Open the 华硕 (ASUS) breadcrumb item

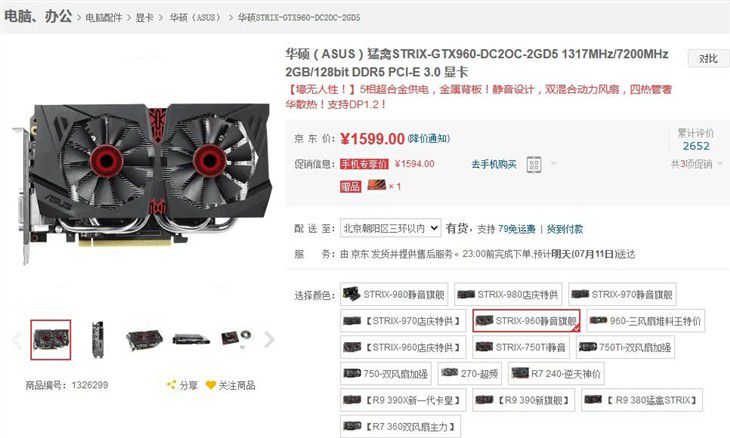[195, 18]
